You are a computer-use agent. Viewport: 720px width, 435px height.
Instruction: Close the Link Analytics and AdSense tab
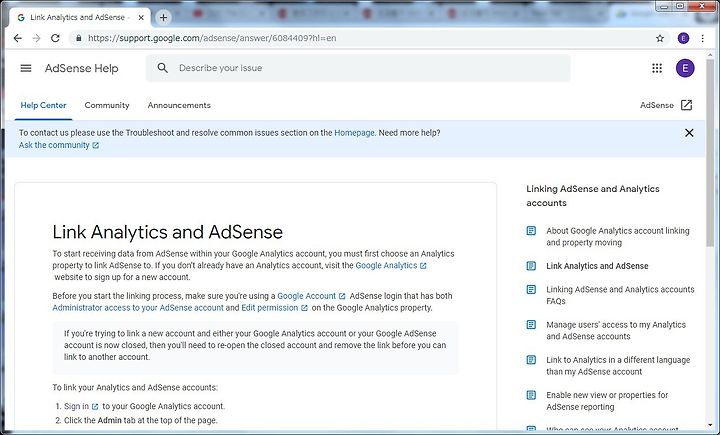[x=141, y=17]
